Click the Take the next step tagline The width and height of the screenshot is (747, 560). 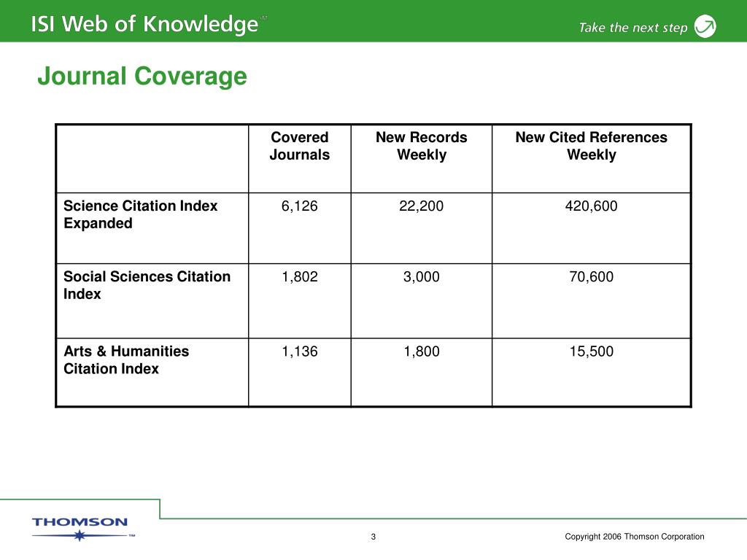[x=633, y=28]
